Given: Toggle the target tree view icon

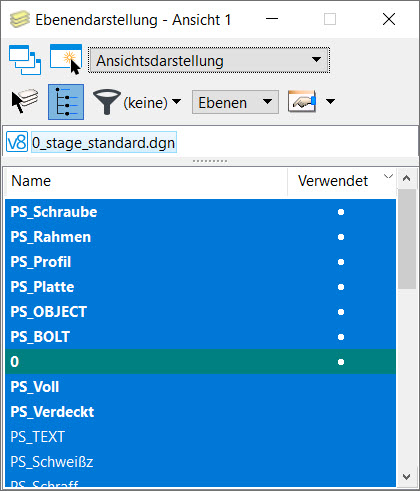Looking at the screenshot, I should 66,102.
